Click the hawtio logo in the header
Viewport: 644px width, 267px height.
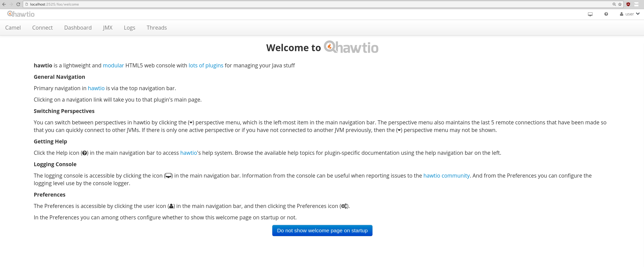(21, 14)
